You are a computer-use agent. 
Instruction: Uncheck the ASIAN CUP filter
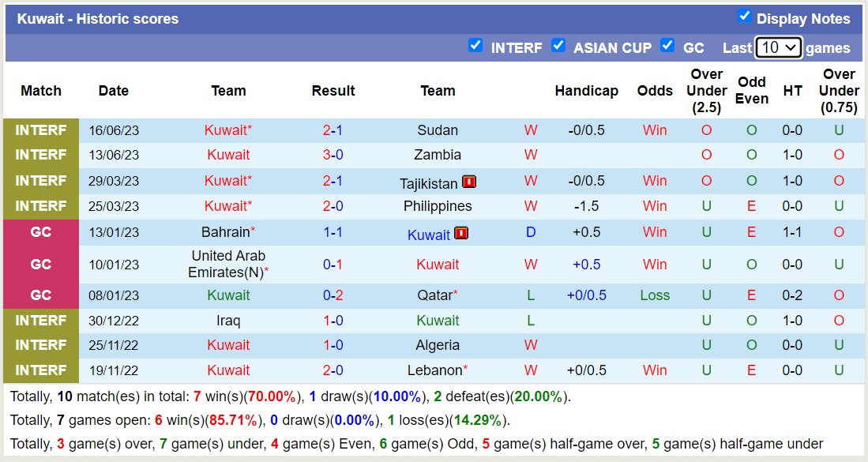[x=559, y=47]
